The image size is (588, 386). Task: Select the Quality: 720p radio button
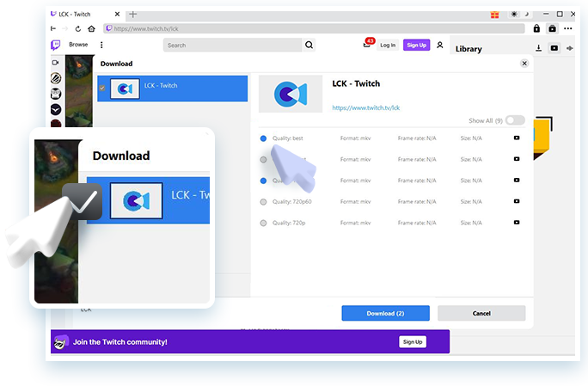tap(263, 223)
